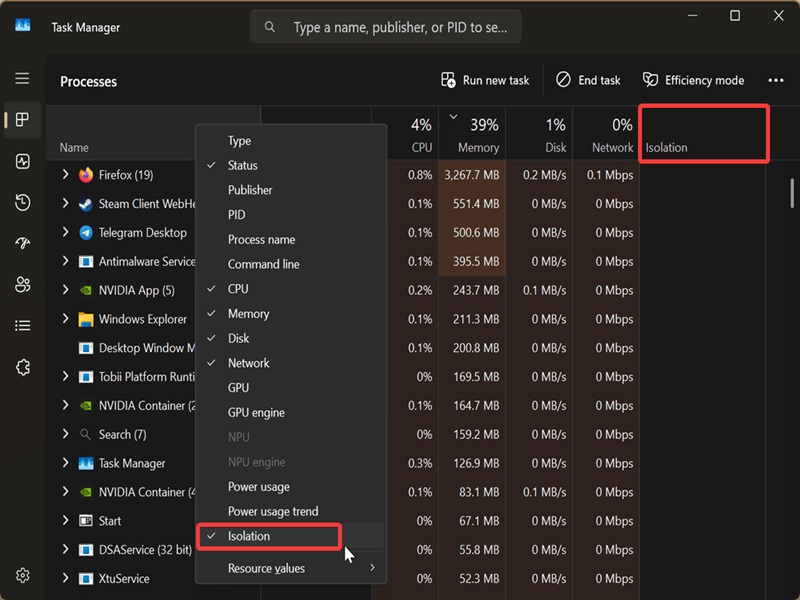The height and width of the screenshot is (600, 800).
Task: Enable the PID column
Action: click(291, 215)
